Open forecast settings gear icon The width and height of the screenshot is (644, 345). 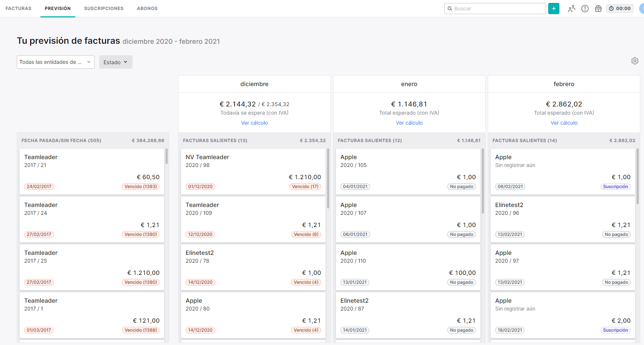pos(635,61)
